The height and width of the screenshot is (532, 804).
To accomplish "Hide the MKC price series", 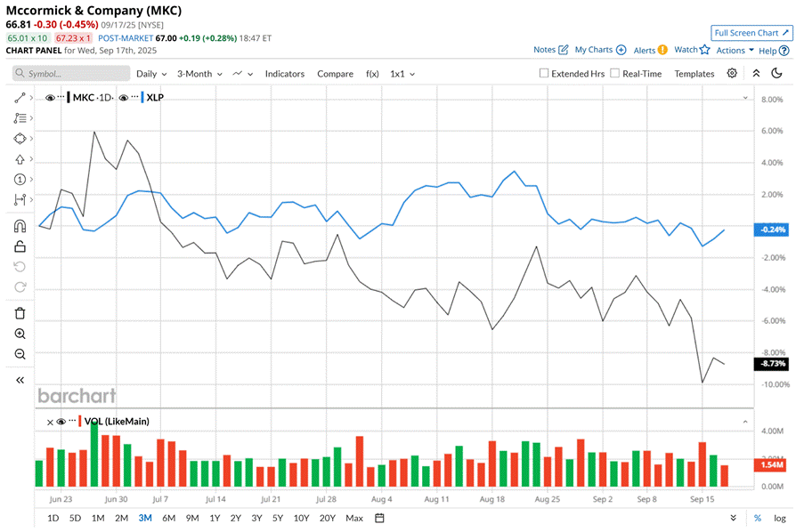I will 50,97.
